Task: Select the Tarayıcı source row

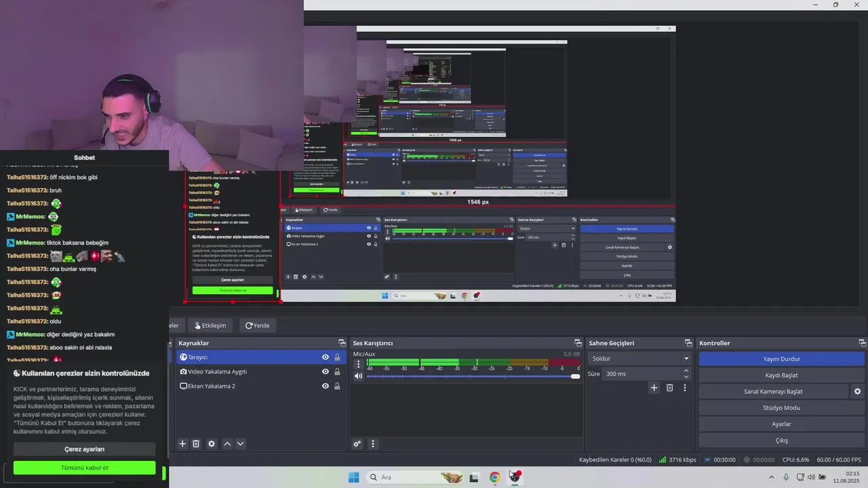Action: 260,357
